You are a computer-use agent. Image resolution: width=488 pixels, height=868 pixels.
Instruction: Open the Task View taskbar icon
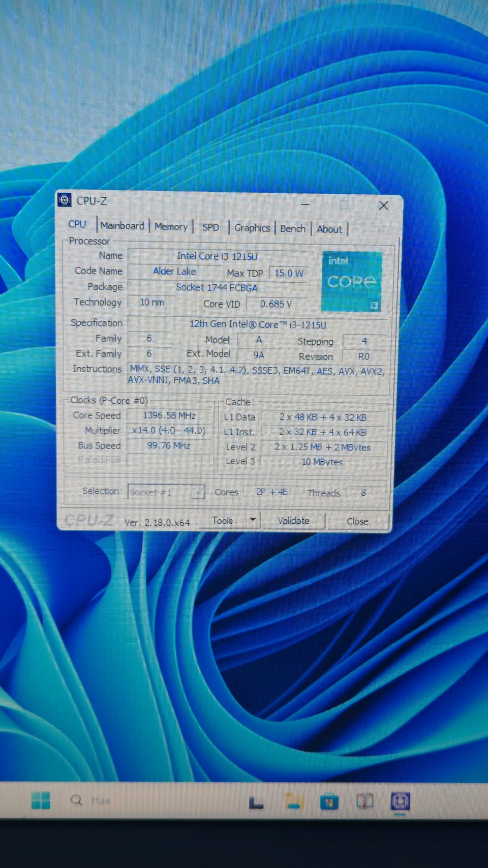pyautogui.click(x=256, y=802)
